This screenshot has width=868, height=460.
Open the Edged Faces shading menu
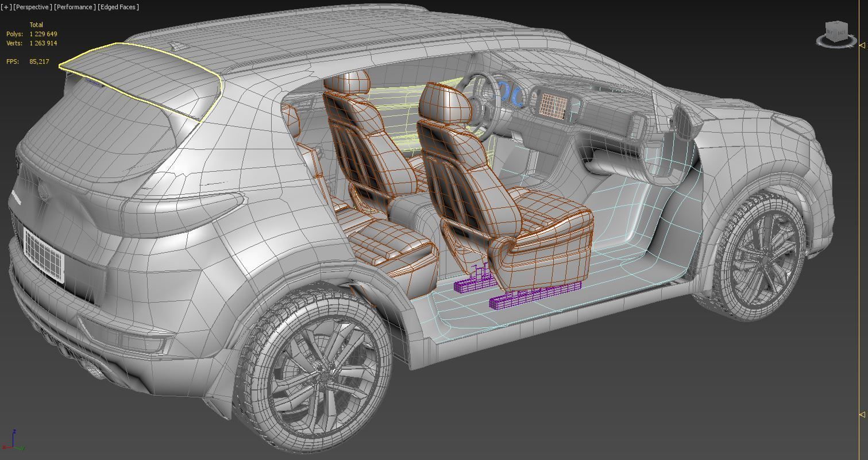(118, 7)
